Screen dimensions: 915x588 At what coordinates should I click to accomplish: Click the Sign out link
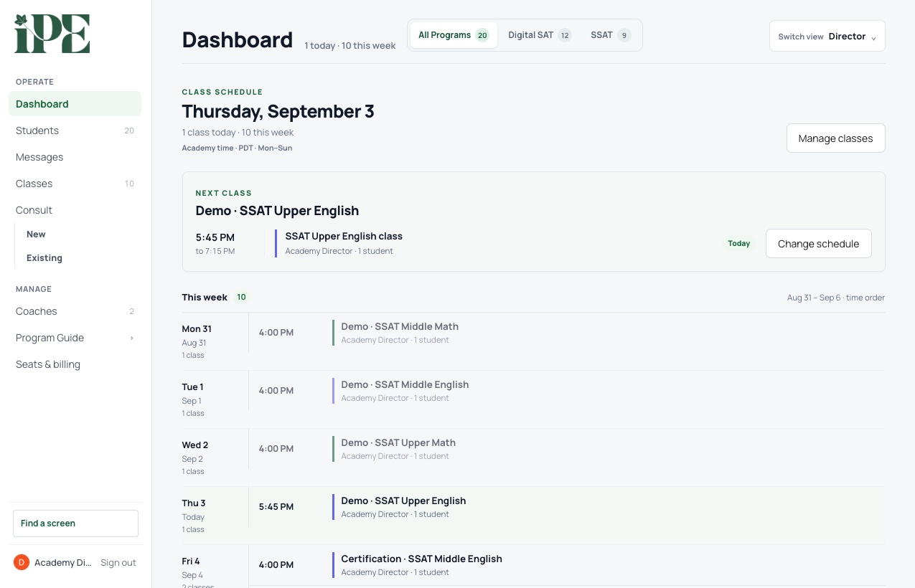[118, 563]
